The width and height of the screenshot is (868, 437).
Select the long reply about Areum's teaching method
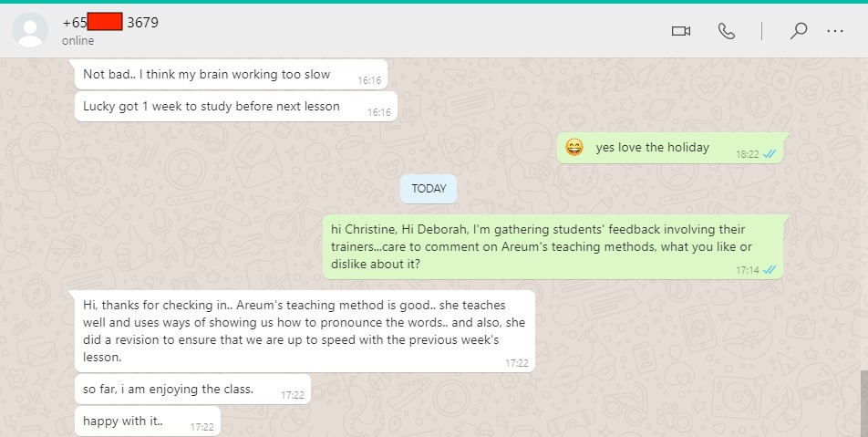coord(305,331)
